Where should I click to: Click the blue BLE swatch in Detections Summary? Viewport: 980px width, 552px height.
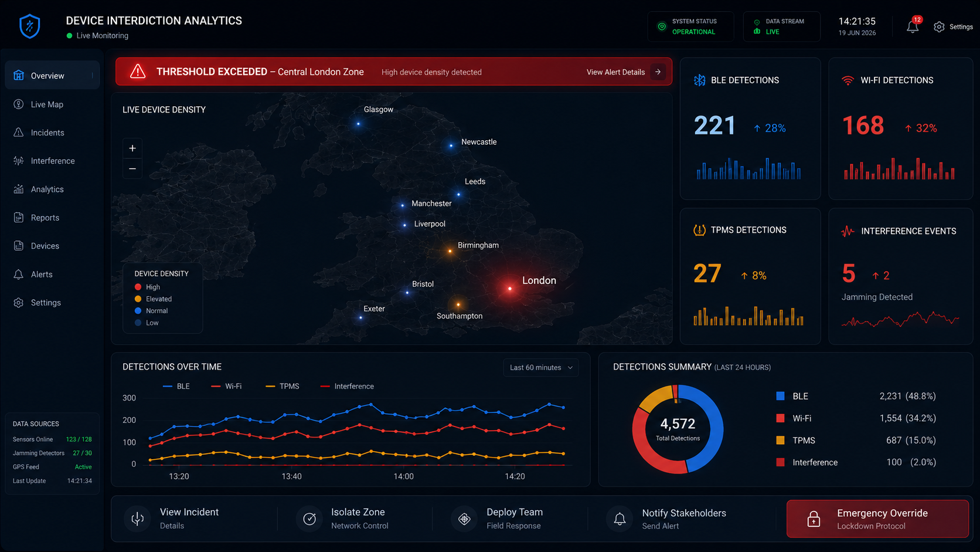click(x=780, y=396)
